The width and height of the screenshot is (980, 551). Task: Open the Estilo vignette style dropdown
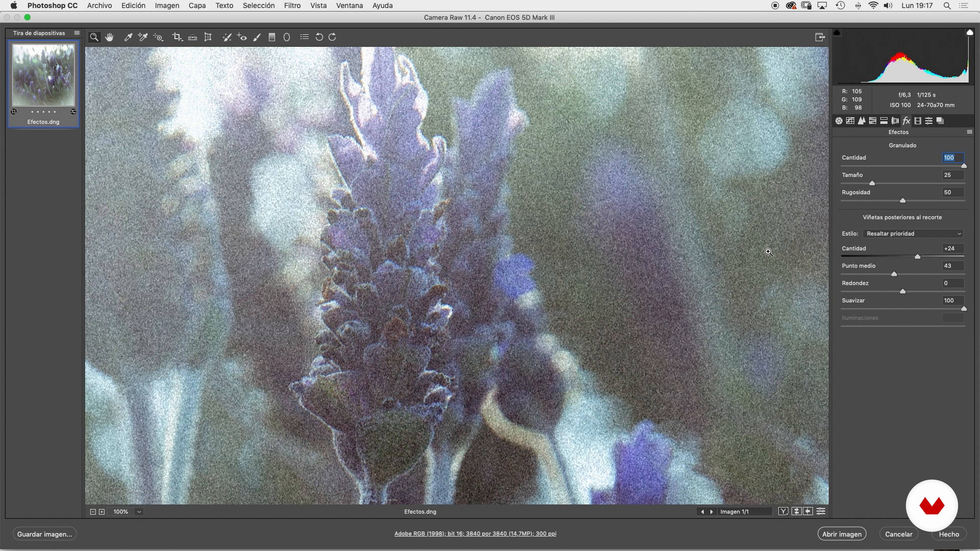913,233
